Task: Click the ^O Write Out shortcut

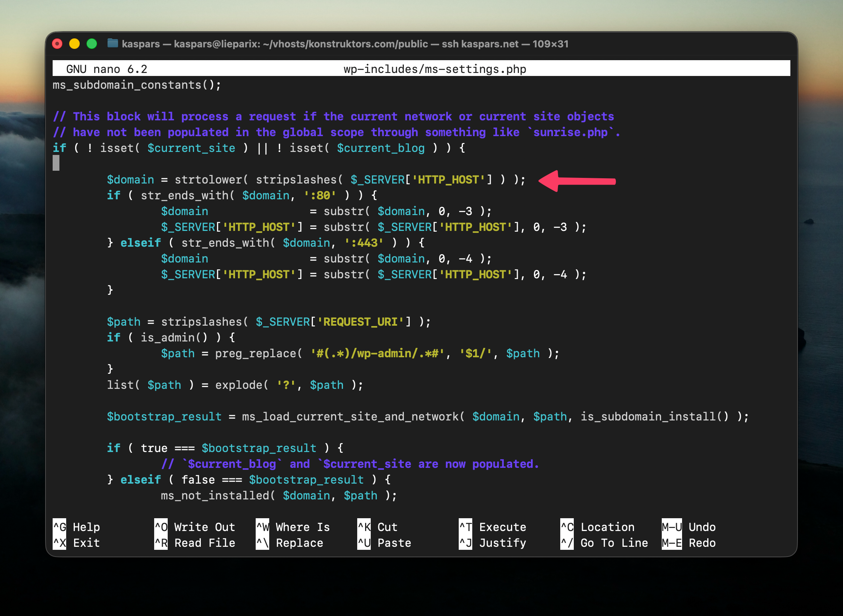Action: point(195,527)
